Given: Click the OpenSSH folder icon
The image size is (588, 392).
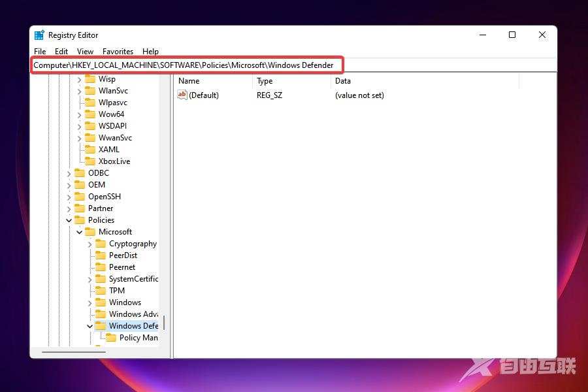Looking at the screenshot, I should (79, 196).
